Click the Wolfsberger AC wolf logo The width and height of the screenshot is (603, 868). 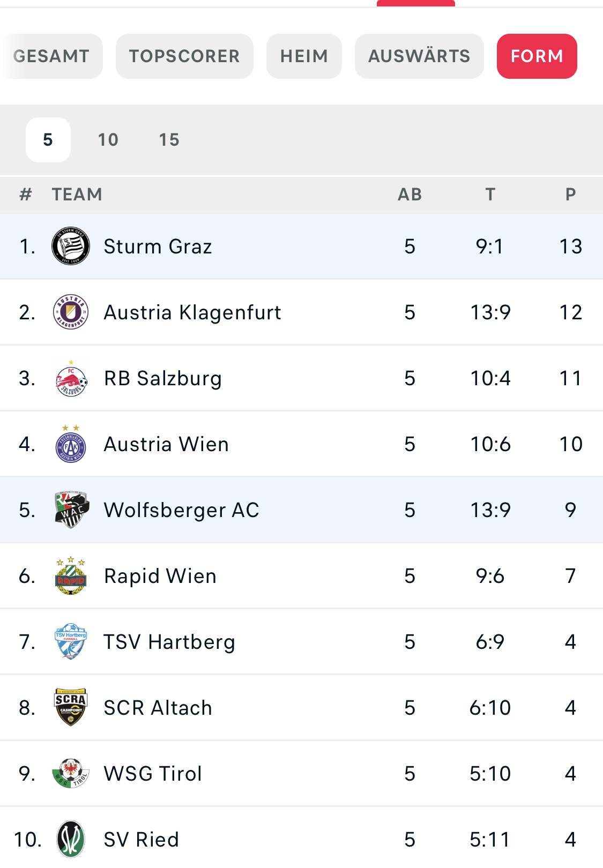72,510
